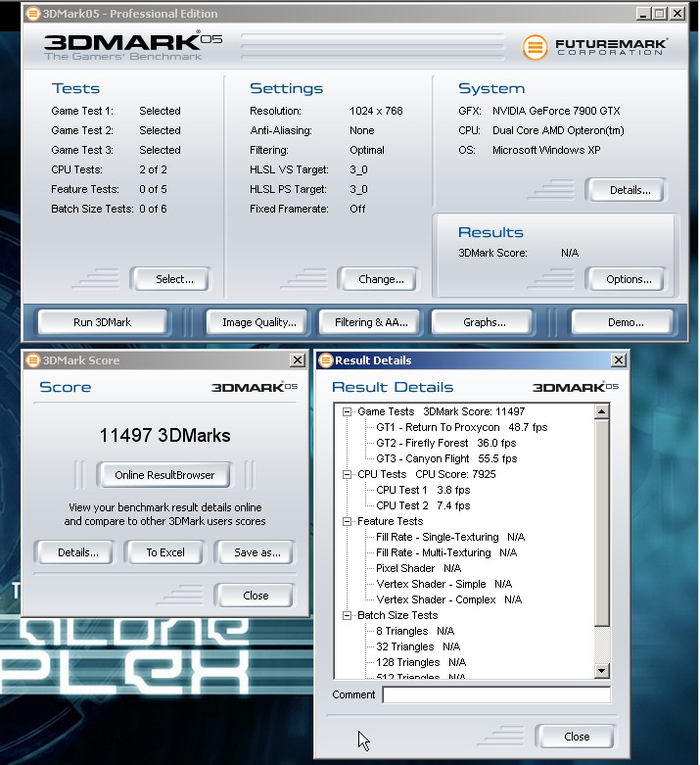Click the Dual Core AMD Opteron(tm) text

558,130
